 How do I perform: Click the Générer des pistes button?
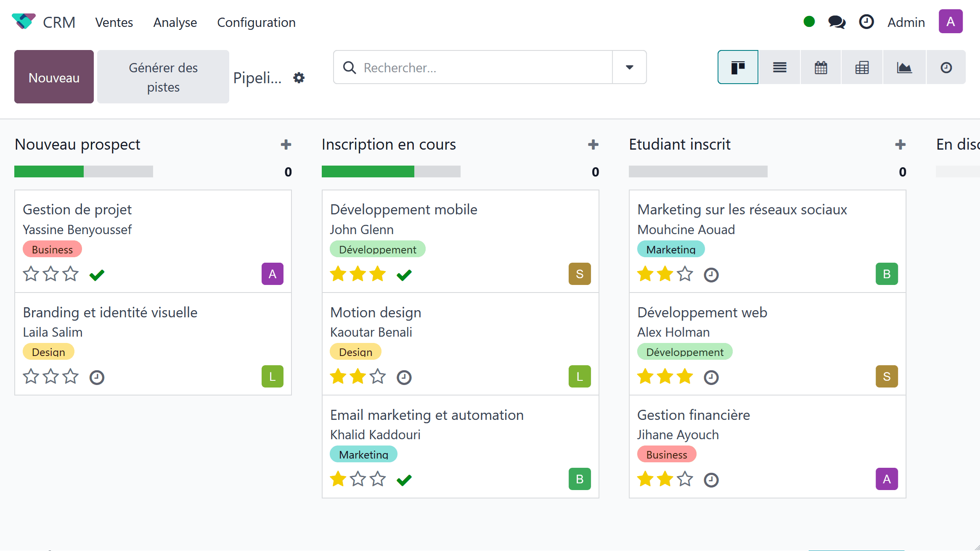pos(163,77)
